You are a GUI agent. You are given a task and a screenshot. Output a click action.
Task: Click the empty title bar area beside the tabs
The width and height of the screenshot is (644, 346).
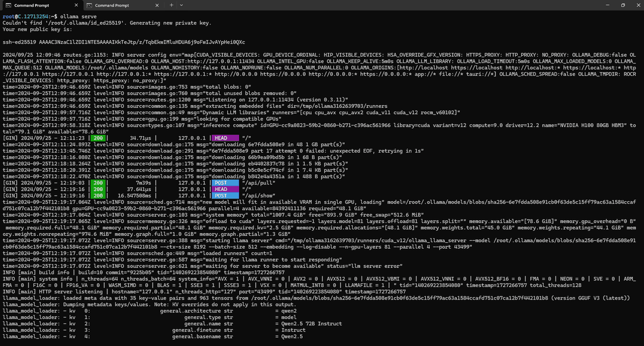388,5
